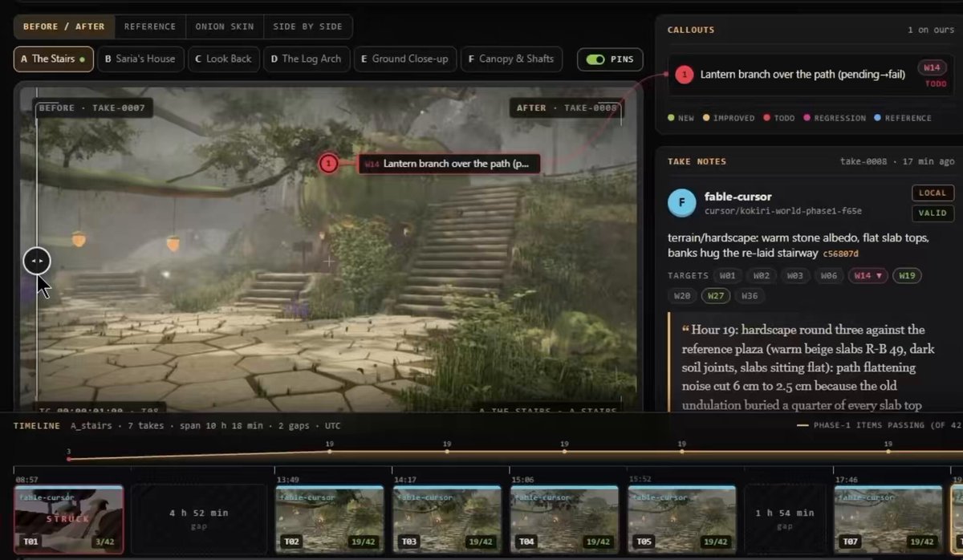Open take T05 thumbnail at 15:52

click(683, 518)
